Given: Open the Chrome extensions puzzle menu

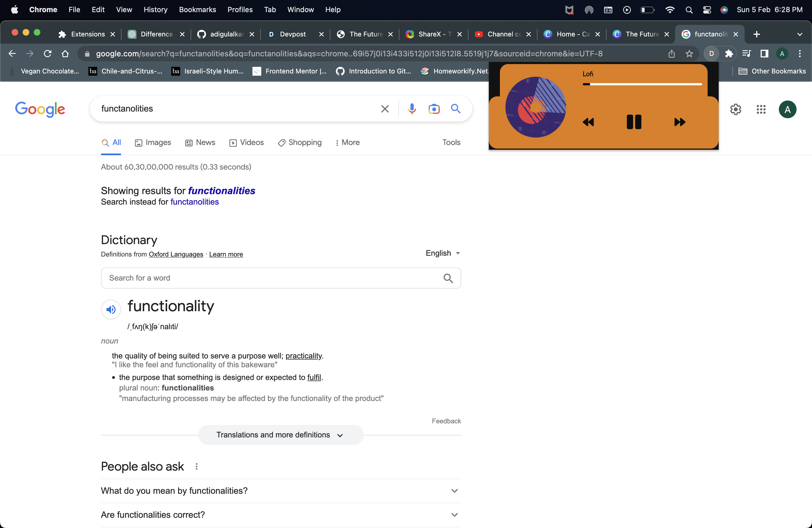Looking at the screenshot, I should point(729,54).
